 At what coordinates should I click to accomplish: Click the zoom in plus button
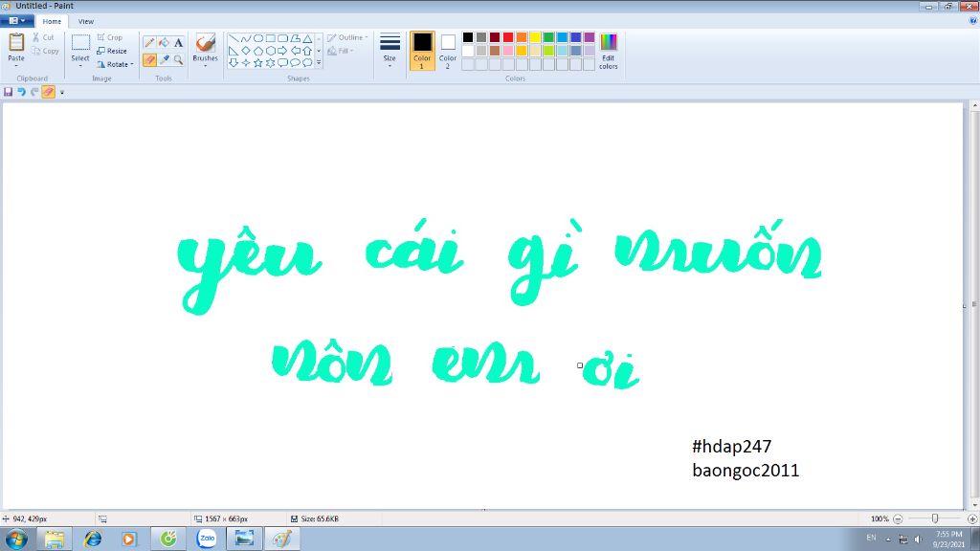click(972, 518)
